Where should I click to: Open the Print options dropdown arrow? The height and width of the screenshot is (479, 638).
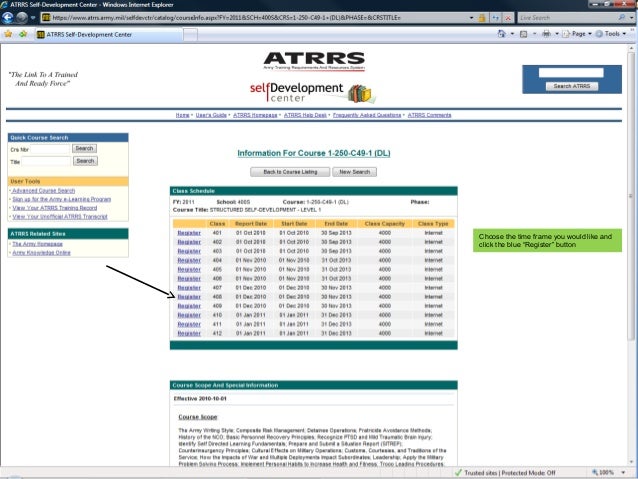click(557, 34)
